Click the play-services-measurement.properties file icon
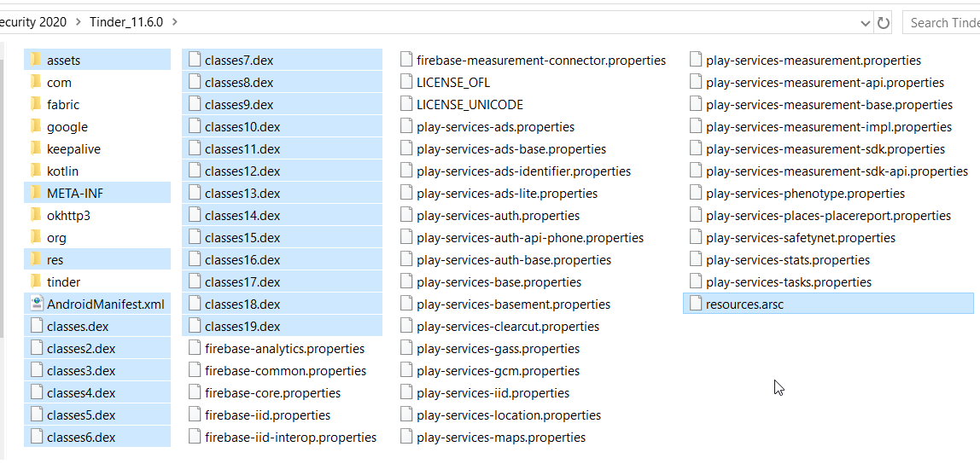 (695, 60)
